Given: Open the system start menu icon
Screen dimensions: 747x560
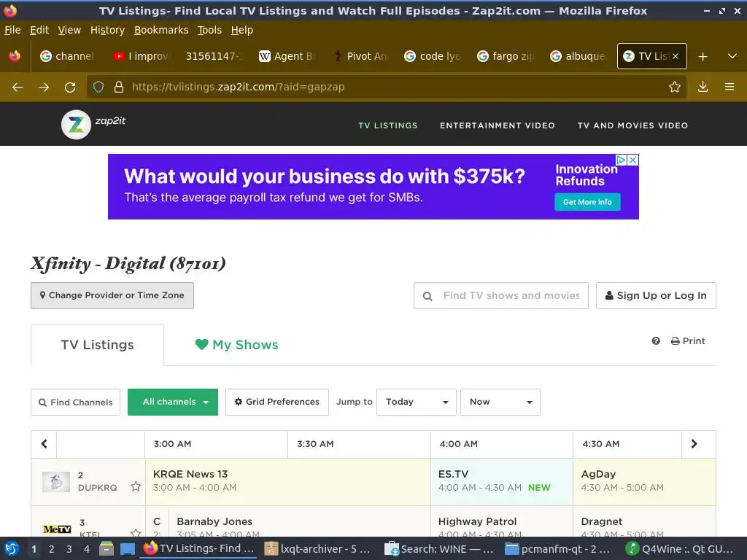Looking at the screenshot, I should coord(12,549).
